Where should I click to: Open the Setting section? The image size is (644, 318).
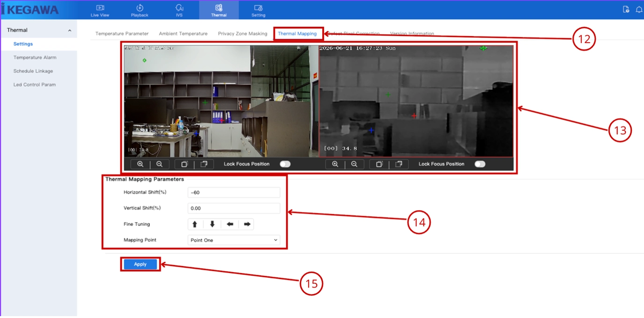[258, 10]
